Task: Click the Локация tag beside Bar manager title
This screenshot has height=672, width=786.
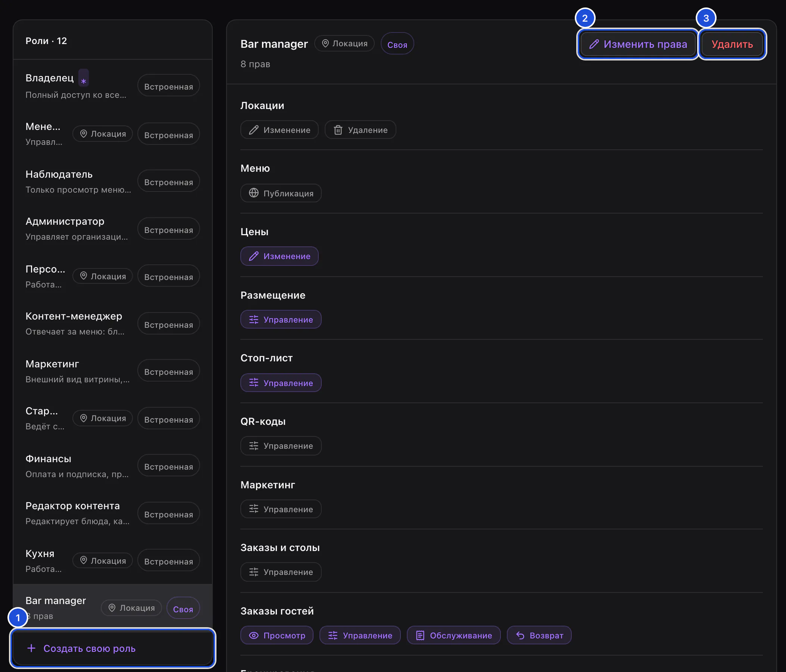Action: [344, 44]
